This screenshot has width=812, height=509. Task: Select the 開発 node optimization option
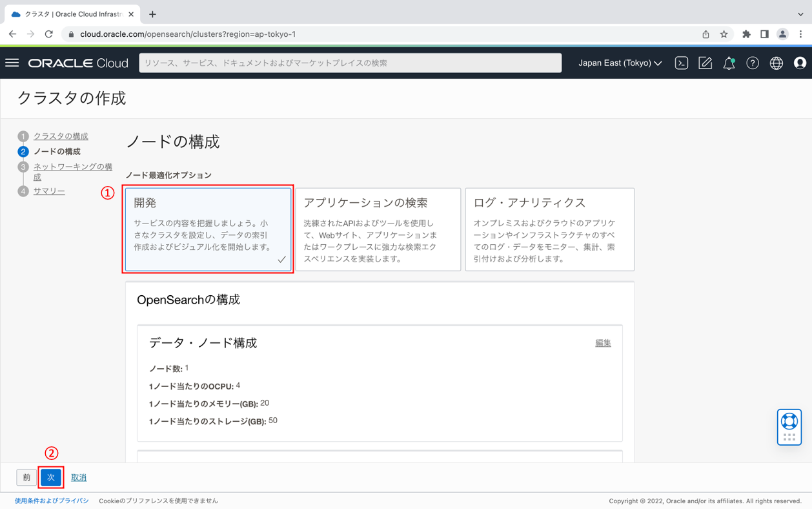[208, 229]
